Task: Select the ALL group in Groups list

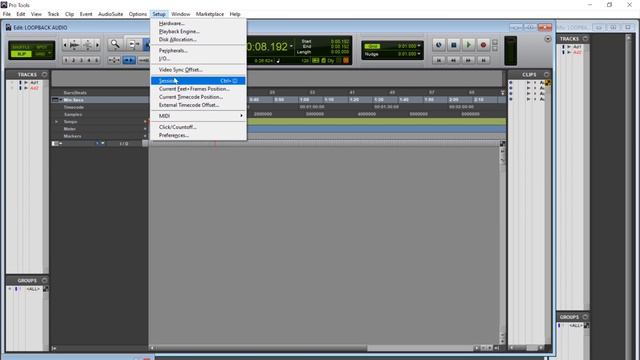Action: (33, 289)
